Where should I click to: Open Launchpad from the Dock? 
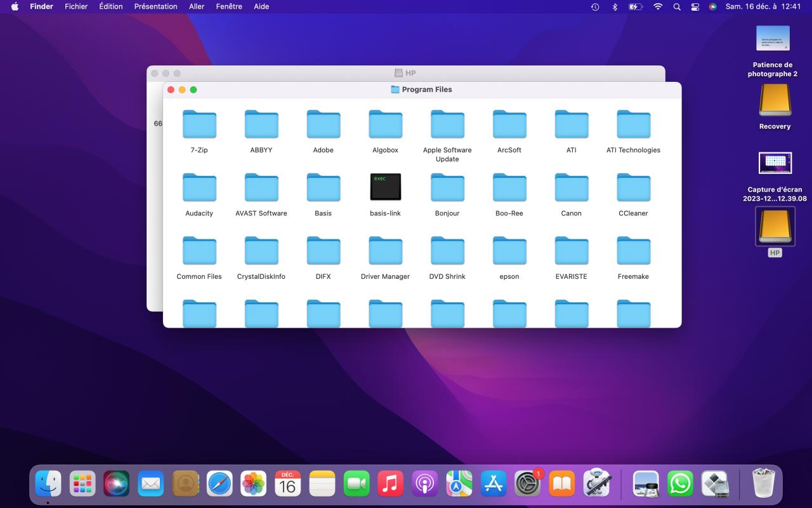point(82,484)
